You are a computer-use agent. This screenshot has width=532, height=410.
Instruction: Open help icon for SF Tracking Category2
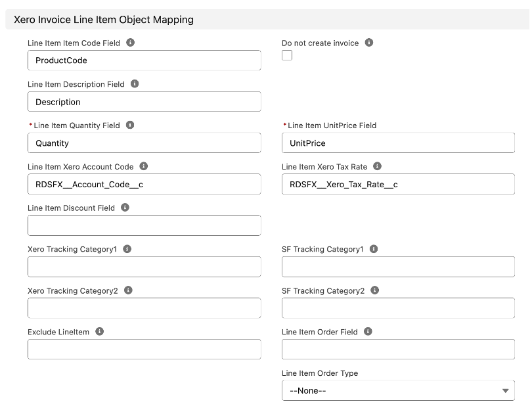click(374, 290)
